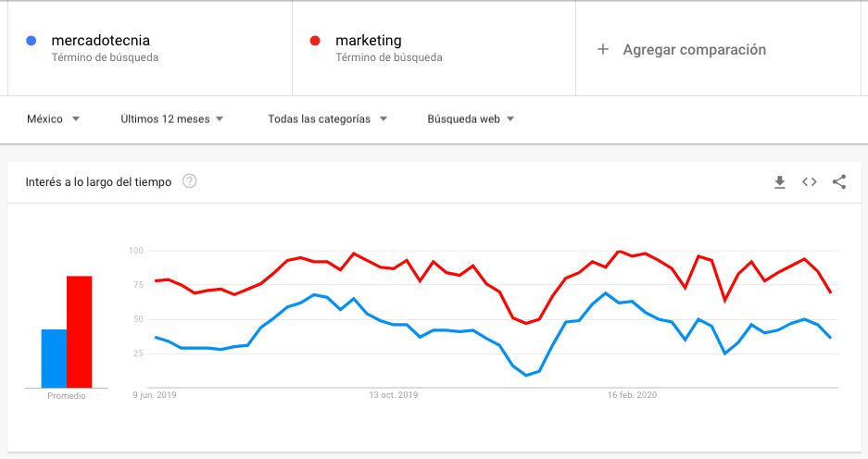Click the plus icon to add comparison
The width and height of the screenshot is (868, 459).
coord(603,49)
